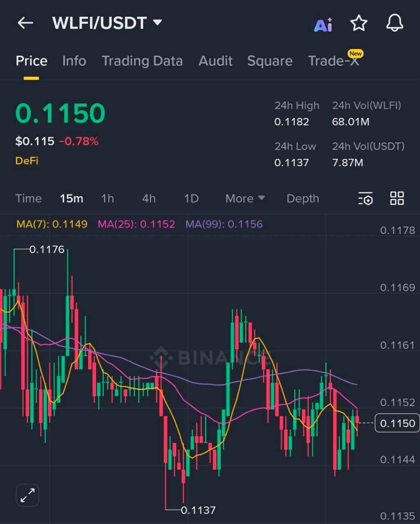Select the 15m chart interval
Image resolution: width=420 pixels, height=524 pixels.
tap(71, 199)
